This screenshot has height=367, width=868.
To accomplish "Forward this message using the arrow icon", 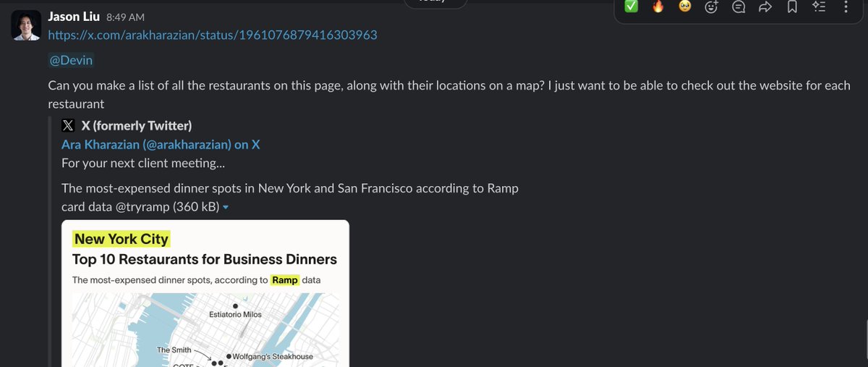I will (x=765, y=7).
